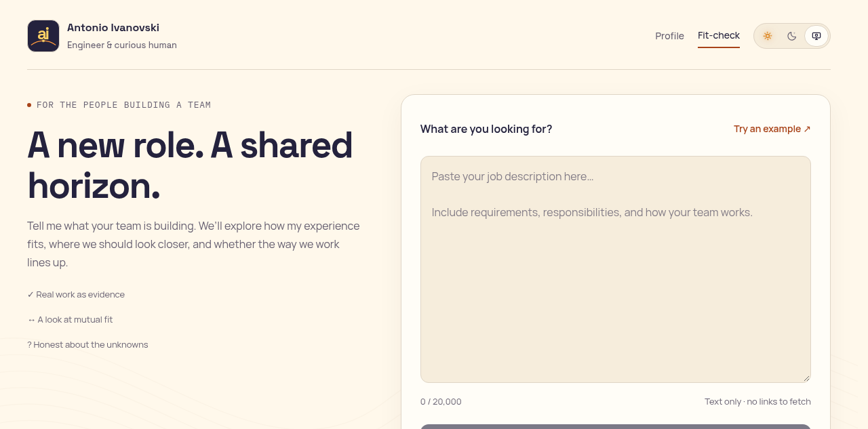
Task: Open the Profile page
Action: (x=669, y=36)
